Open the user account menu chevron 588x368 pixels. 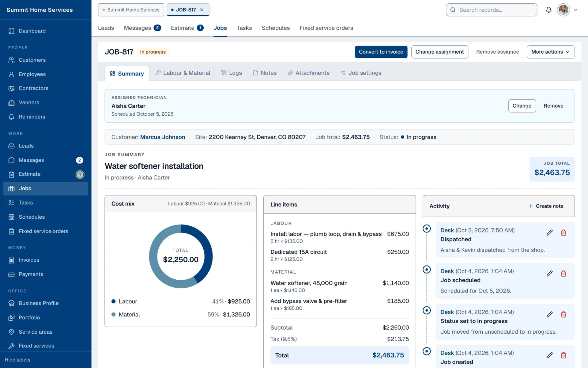(576, 10)
